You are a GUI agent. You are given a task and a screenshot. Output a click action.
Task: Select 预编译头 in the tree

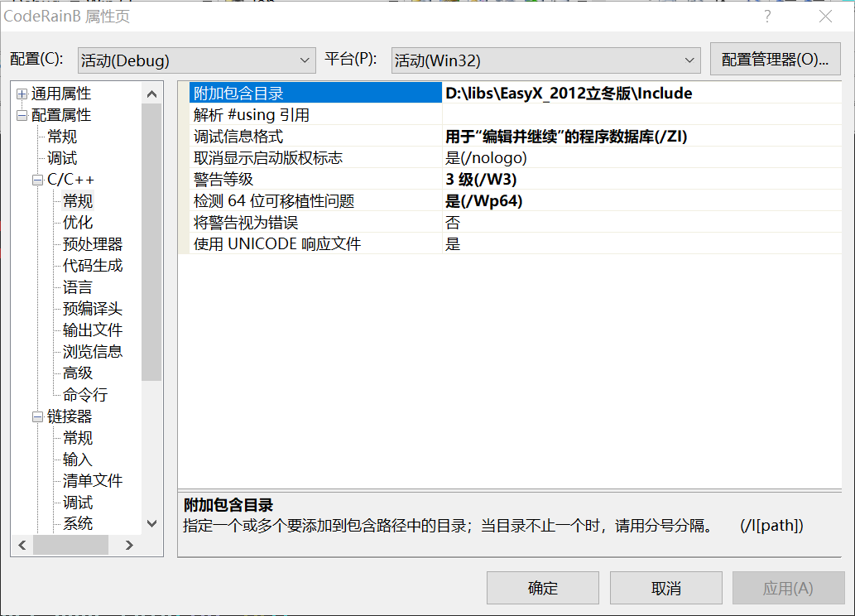[93, 309]
